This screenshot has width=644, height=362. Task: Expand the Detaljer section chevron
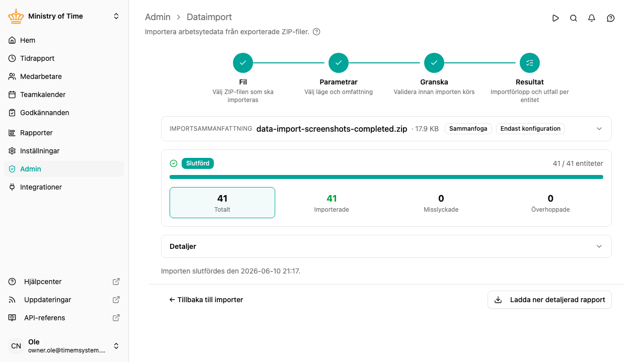click(x=599, y=246)
